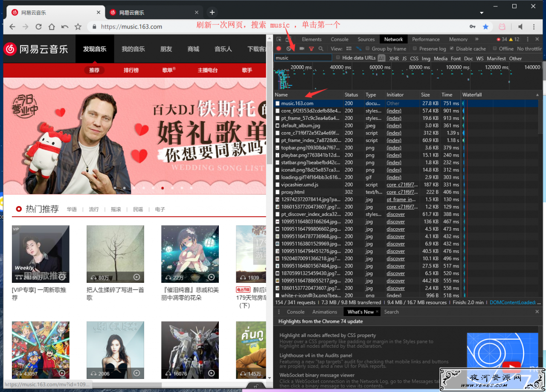
Task: Toggle the show overview view icon
Action: tap(358, 49)
